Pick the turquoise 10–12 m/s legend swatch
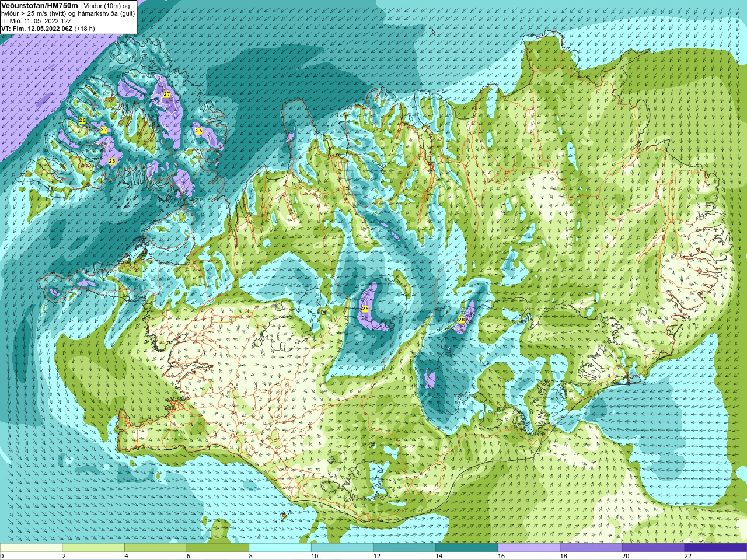This screenshot has width=747, height=560. (x=342, y=548)
